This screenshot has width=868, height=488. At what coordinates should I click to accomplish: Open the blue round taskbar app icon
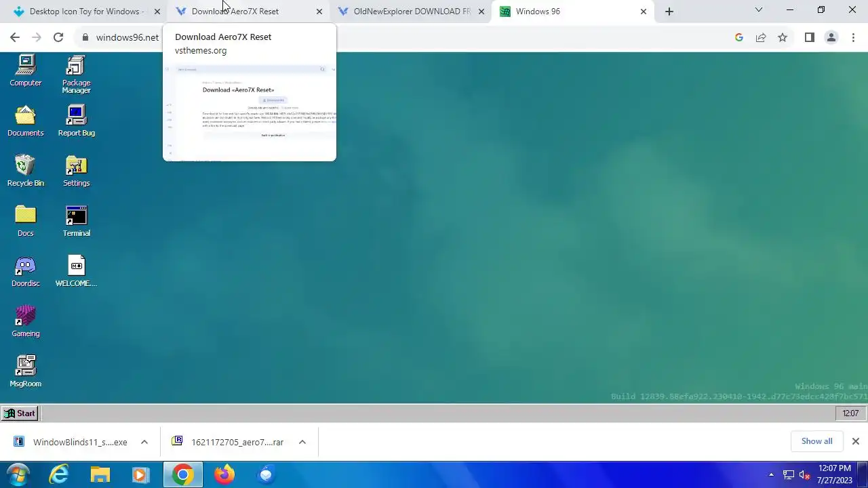tap(266, 474)
